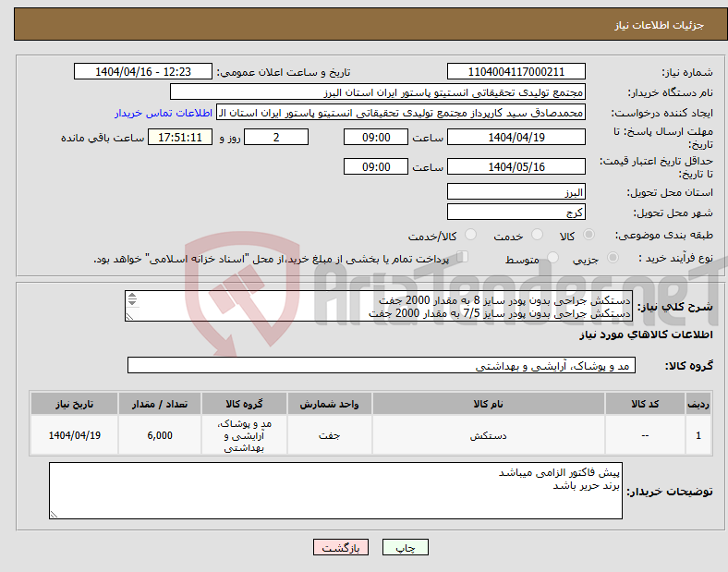Image resolution: width=728 pixels, height=572 pixels.
Task: Click the buyer organization name field
Action: pos(378,91)
